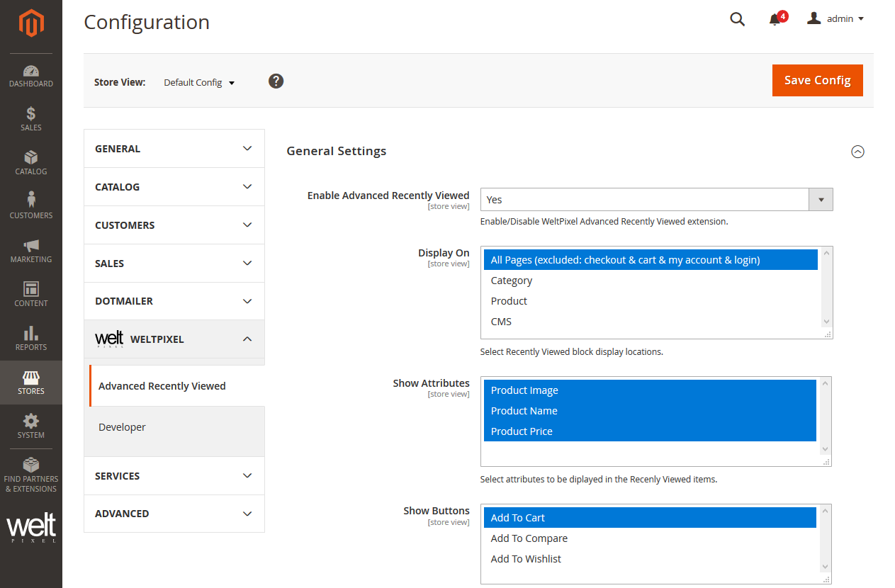Open the Advanced Recently Viewed settings link
The image size is (895, 588).
pos(162,385)
